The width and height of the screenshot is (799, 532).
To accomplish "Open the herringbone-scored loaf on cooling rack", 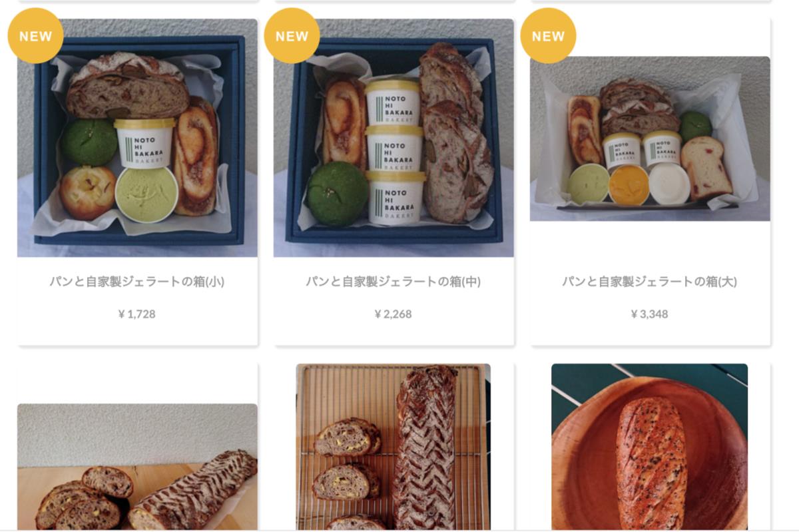I will (394, 447).
